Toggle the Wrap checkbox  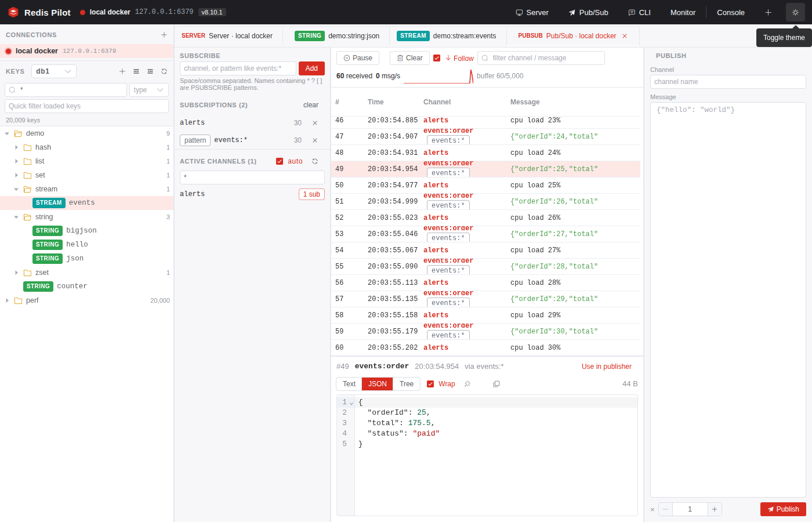430,384
